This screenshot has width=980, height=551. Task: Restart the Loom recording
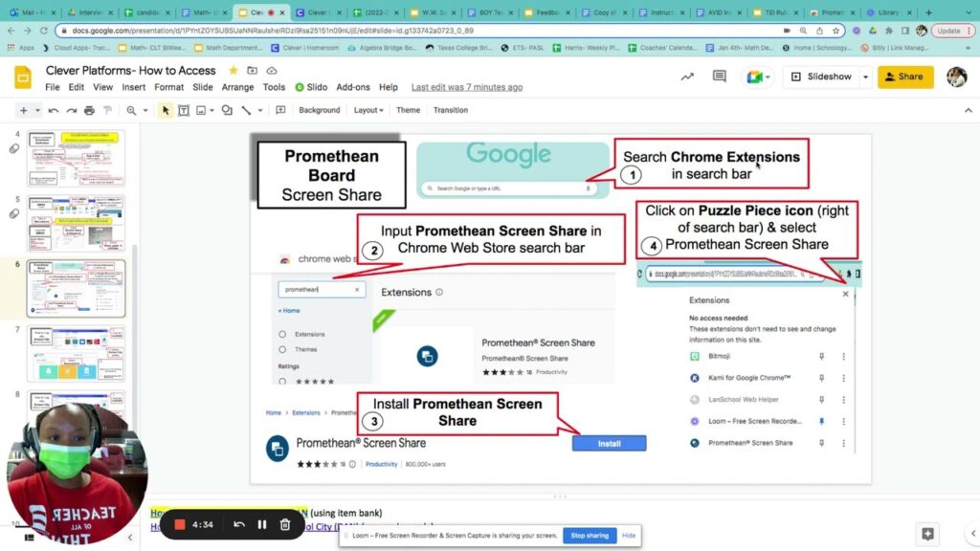coord(238,525)
